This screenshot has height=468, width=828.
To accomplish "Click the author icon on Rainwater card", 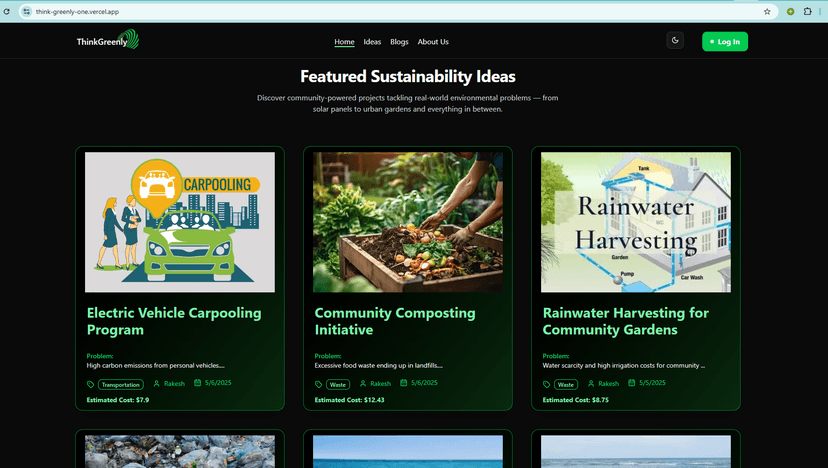I will click(x=591, y=383).
